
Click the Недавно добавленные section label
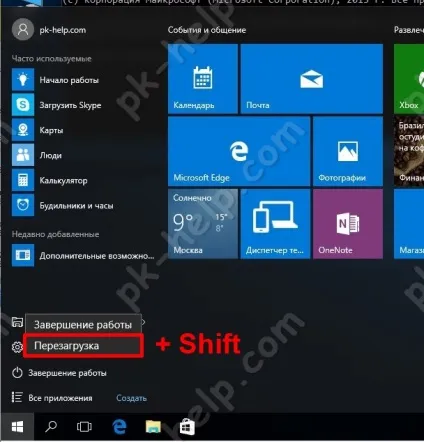(55, 234)
